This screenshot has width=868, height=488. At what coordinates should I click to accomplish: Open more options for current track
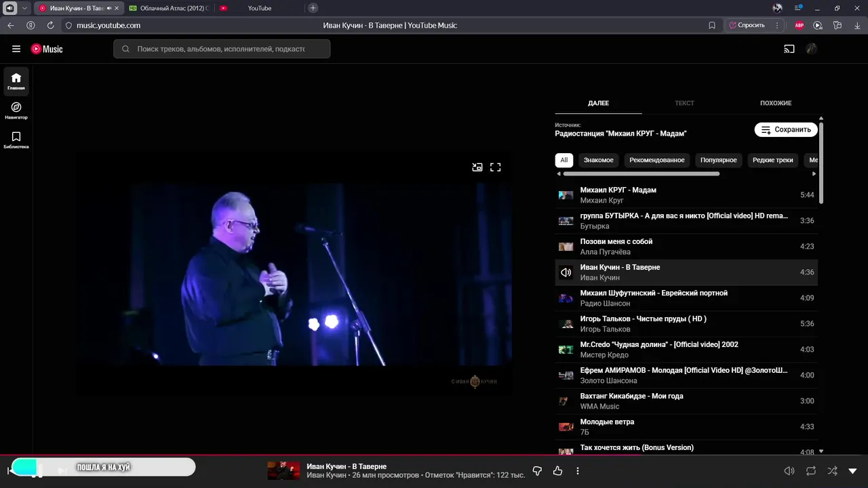tap(578, 470)
